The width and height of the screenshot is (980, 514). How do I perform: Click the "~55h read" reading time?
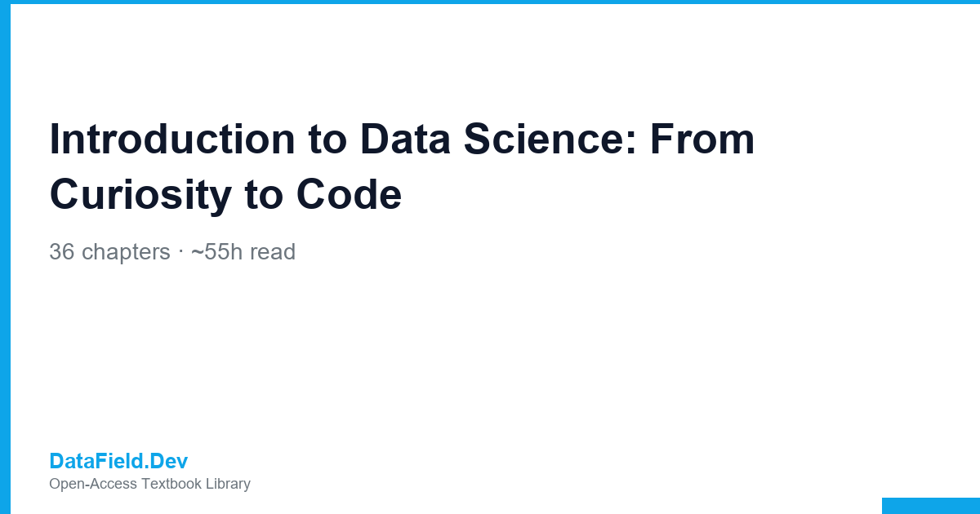click(243, 252)
